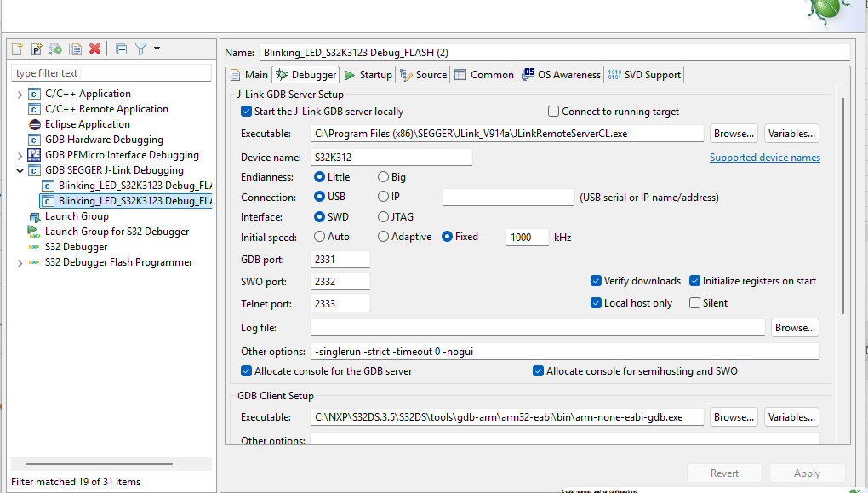This screenshot has width=868, height=493.
Task: Select IP connection
Action: coord(383,197)
